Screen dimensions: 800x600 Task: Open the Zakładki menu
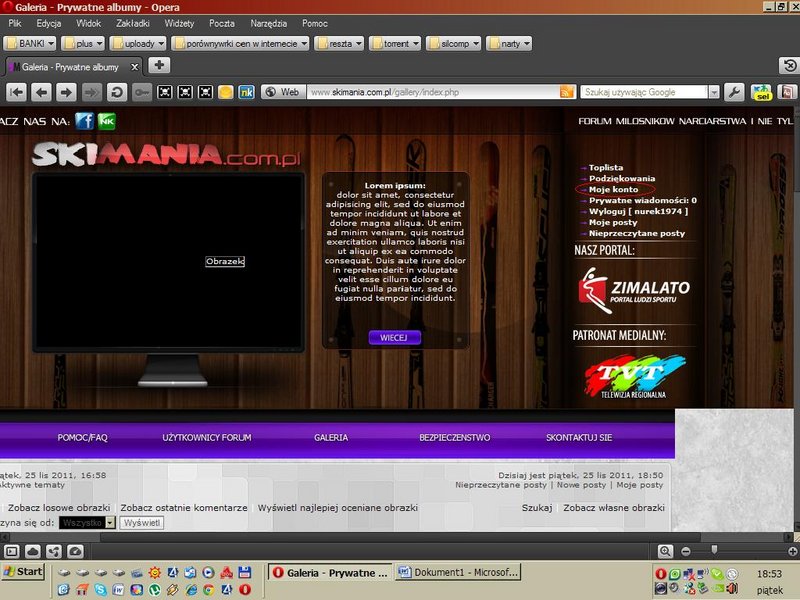coord(133,23)
